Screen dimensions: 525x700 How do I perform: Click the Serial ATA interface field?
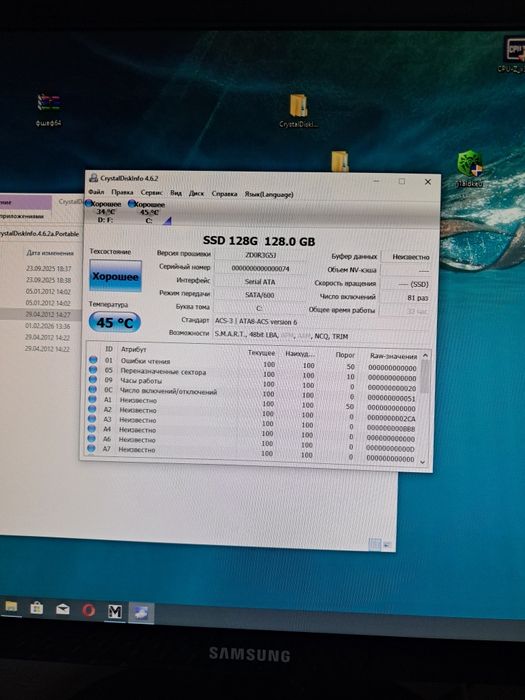point(260,282)
